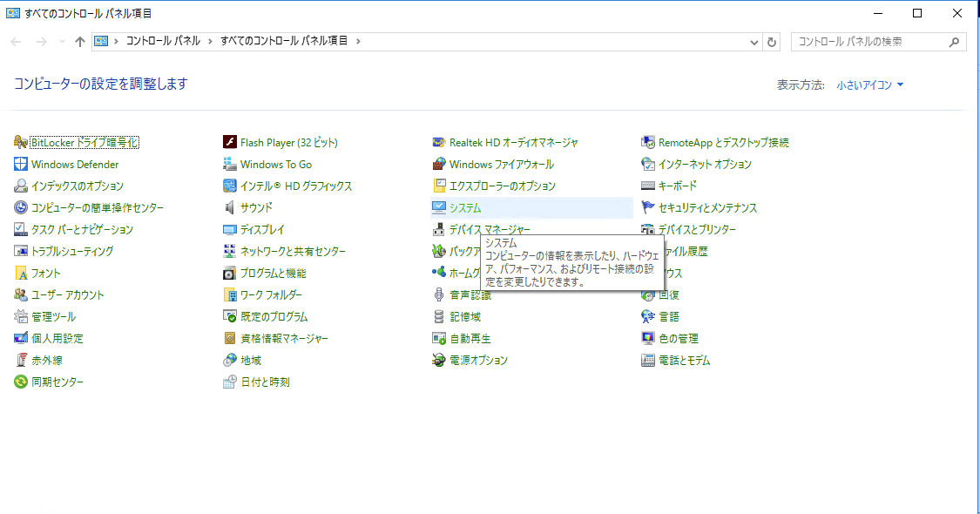This screenshot has height=514, width=980.
Task: Open the インテル HD グラフィックス icon
Action: click(x=230, y=186)
